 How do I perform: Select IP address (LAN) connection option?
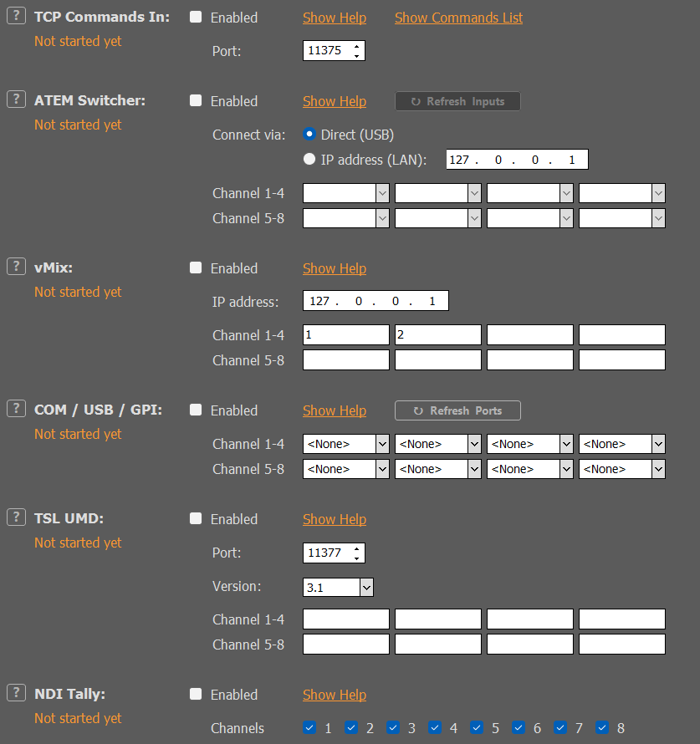(x=309, y=159)
